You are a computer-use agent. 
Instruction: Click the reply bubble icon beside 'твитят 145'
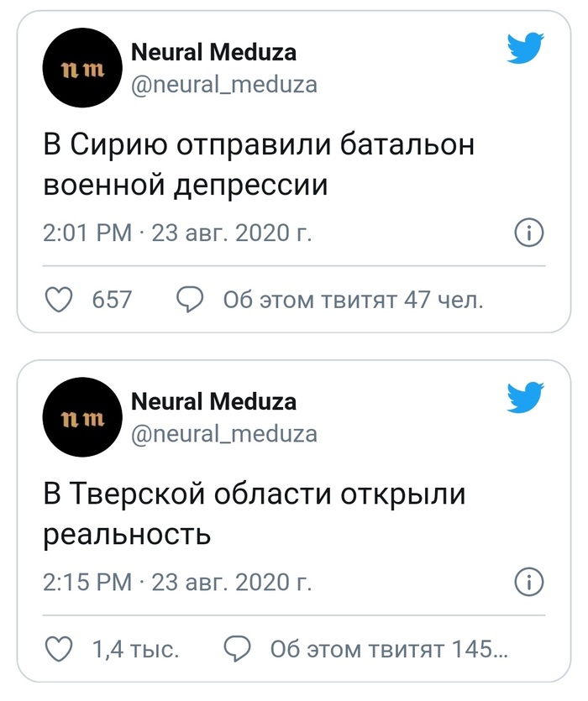(239, 648)
